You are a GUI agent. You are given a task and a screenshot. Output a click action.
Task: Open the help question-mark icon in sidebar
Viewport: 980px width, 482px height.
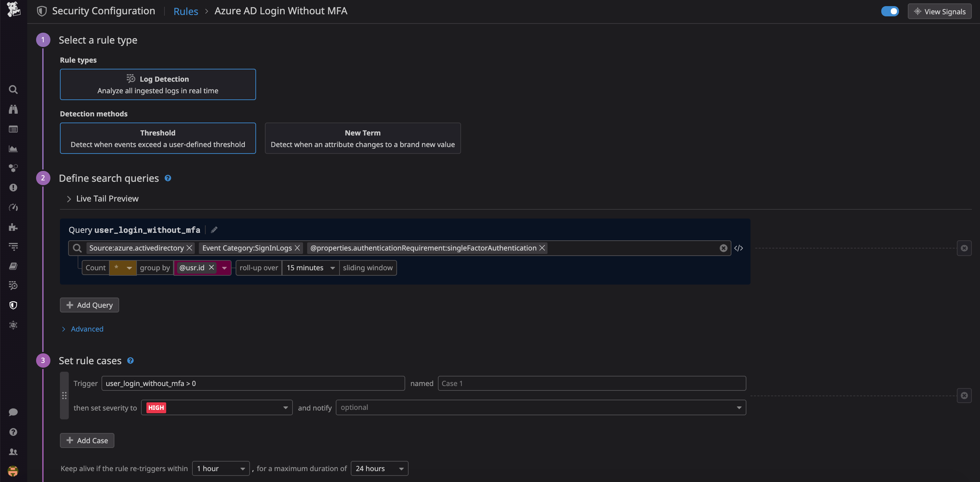coord(13,432)
